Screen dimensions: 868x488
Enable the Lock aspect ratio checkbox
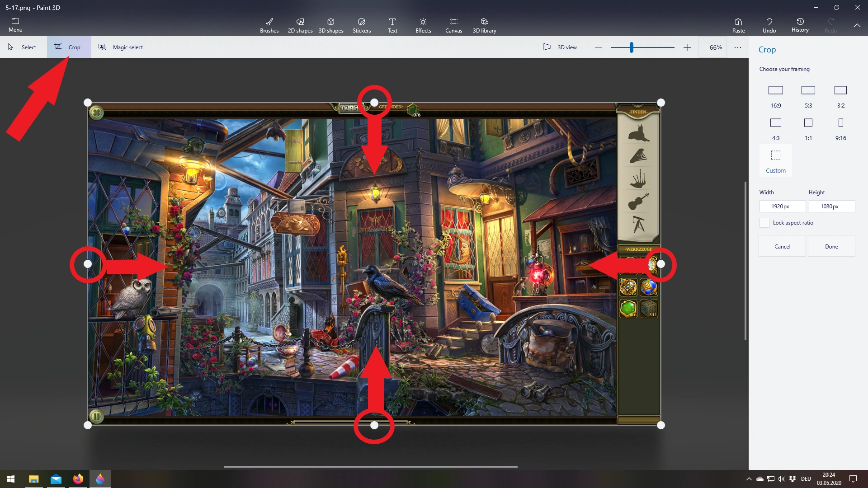click(764, 223)
